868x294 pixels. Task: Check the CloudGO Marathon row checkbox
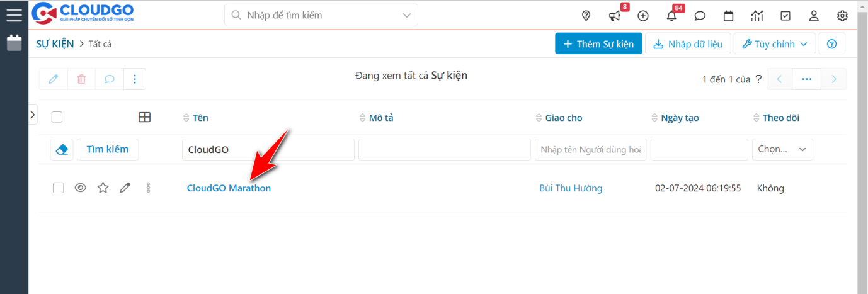58,188
